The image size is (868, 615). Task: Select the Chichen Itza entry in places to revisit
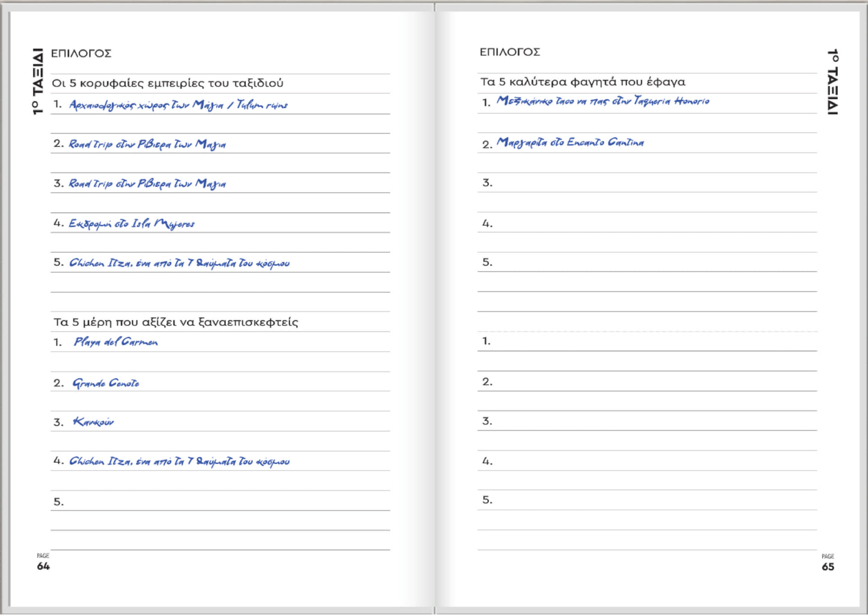click(x=179, y=462)
